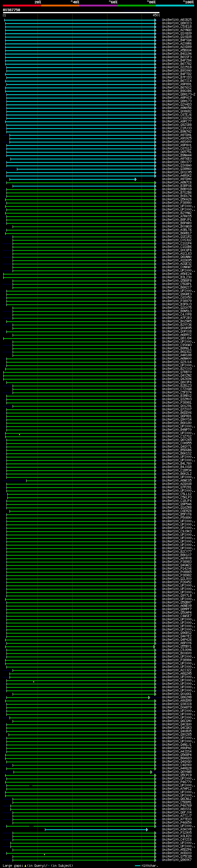Click hit label UniRef100_O80377

tap(177, 162)
